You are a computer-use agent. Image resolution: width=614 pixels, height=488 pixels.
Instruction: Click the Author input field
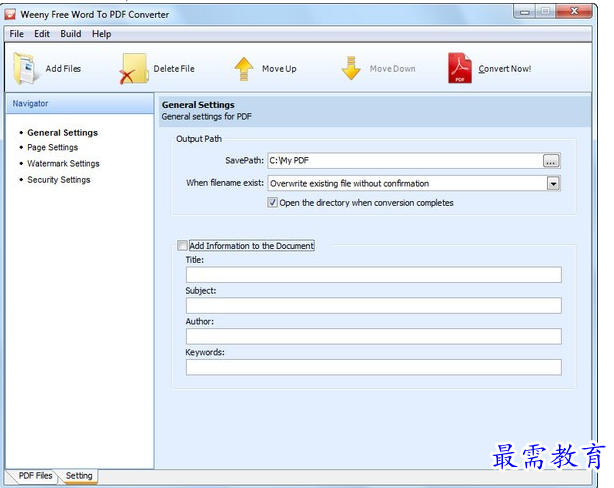(374, 336)
